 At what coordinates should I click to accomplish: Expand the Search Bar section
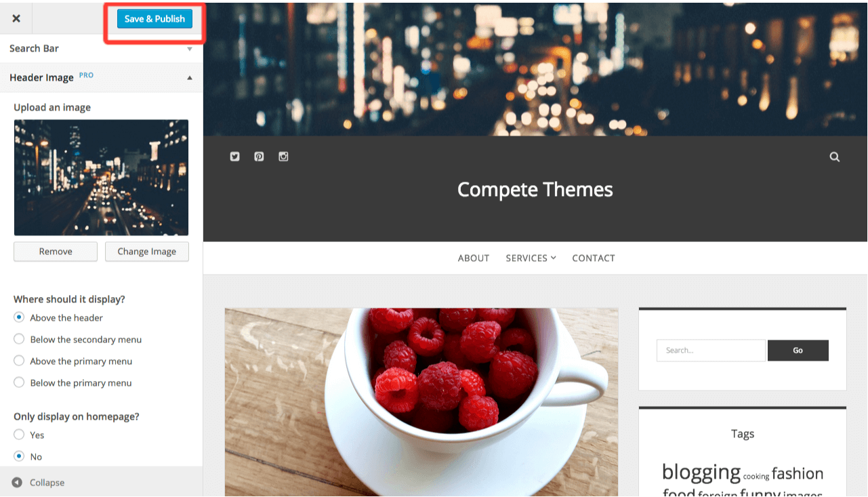point(101,49)
